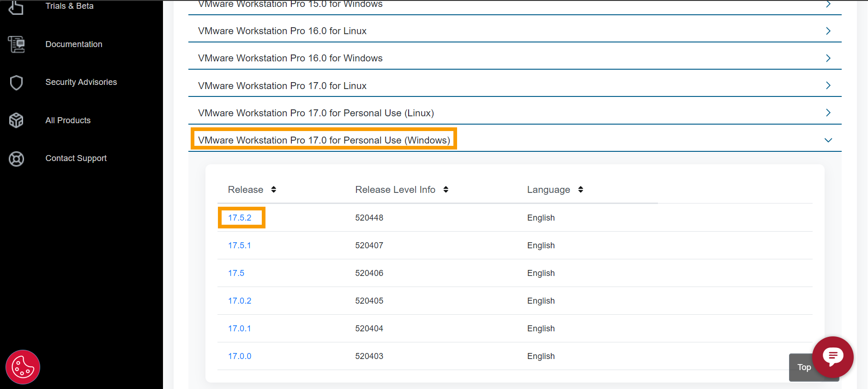
Task: Click release level value 520405
Action: (369, 301)
